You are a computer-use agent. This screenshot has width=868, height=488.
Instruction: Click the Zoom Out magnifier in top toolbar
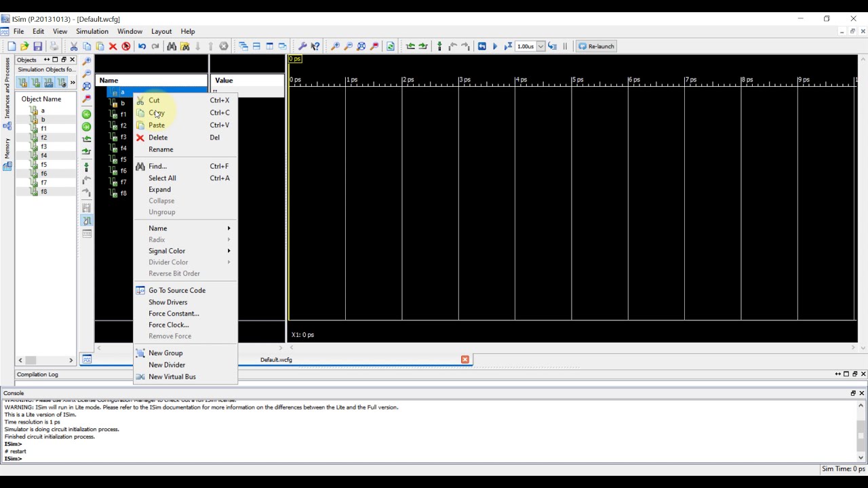click(348, 46)
